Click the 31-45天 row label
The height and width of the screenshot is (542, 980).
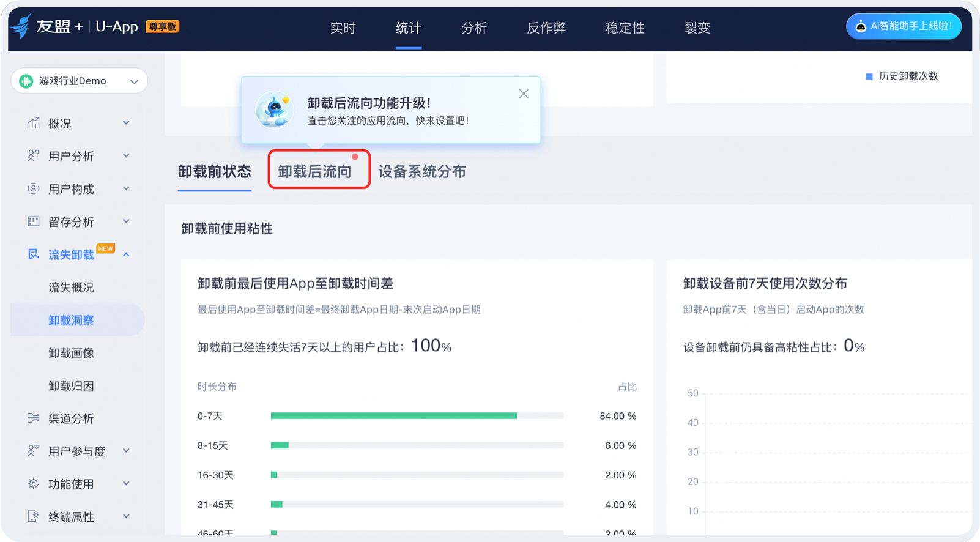pos(215,505)
